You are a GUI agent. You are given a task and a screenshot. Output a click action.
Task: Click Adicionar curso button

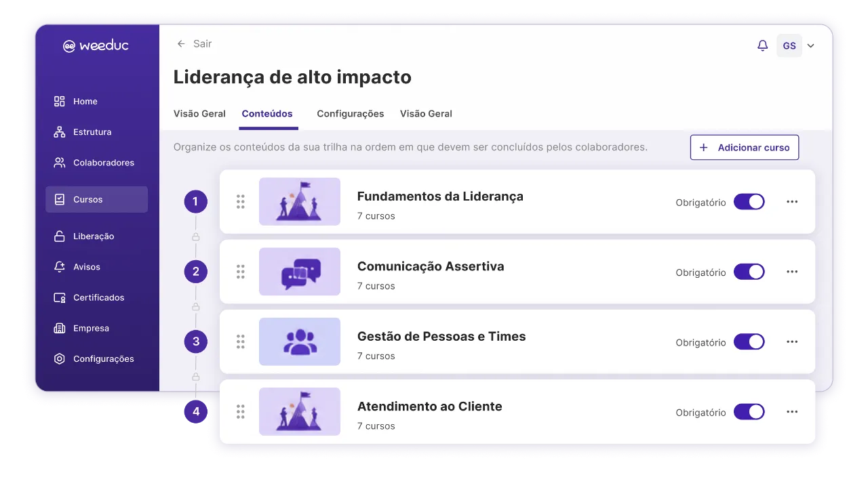[x=745, y=147]
